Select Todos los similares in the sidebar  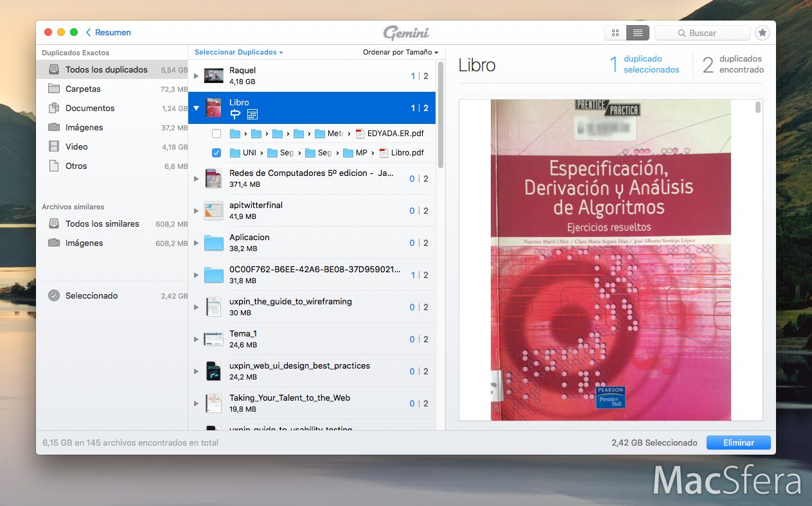(x=112, y=223)
